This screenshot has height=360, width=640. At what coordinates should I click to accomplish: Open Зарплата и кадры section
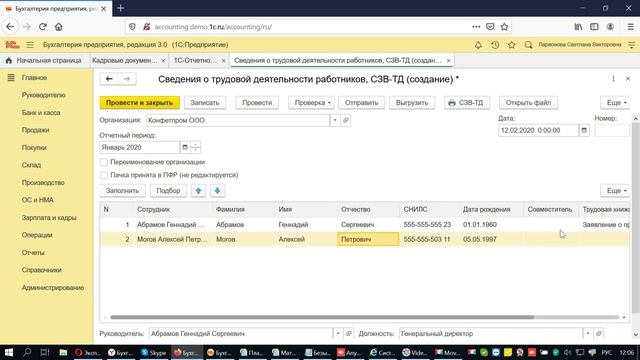click(x=49, y=218)
